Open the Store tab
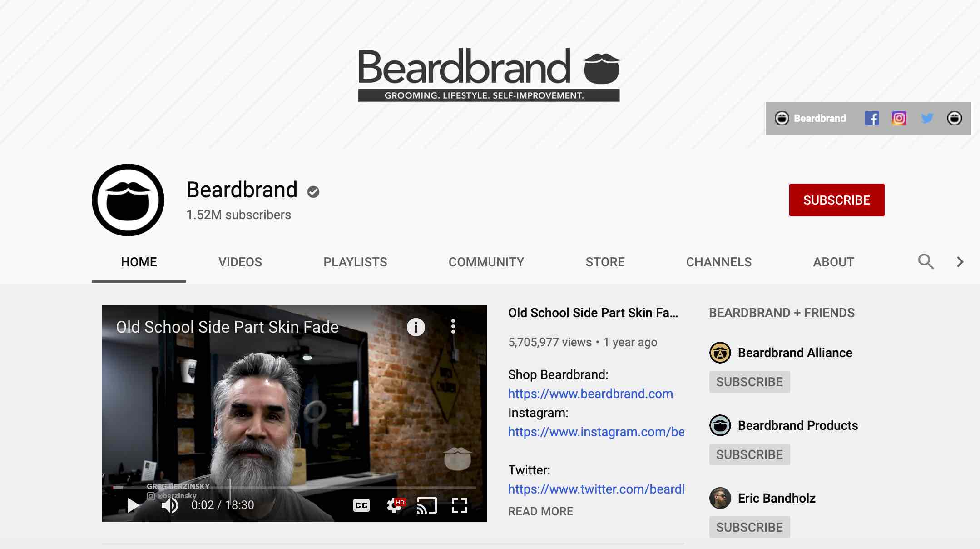This screenshot has height=549, width=980. (605, 262)
